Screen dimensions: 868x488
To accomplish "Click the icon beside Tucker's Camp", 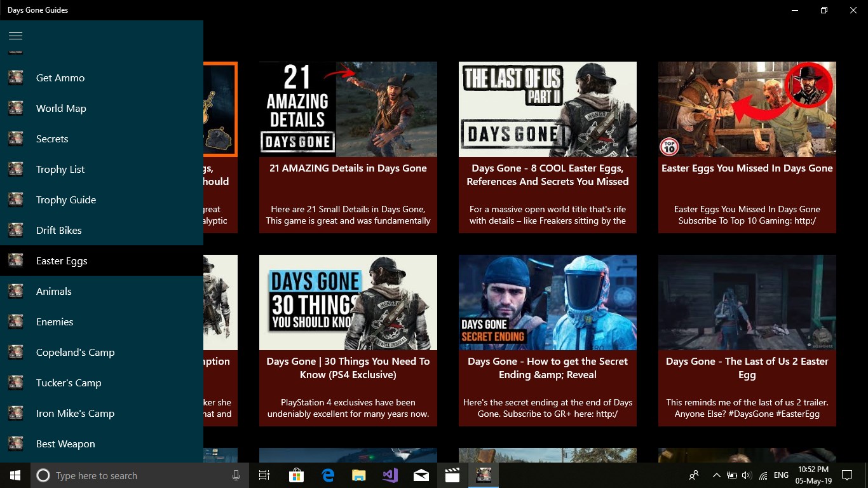I will click(16, 383).
